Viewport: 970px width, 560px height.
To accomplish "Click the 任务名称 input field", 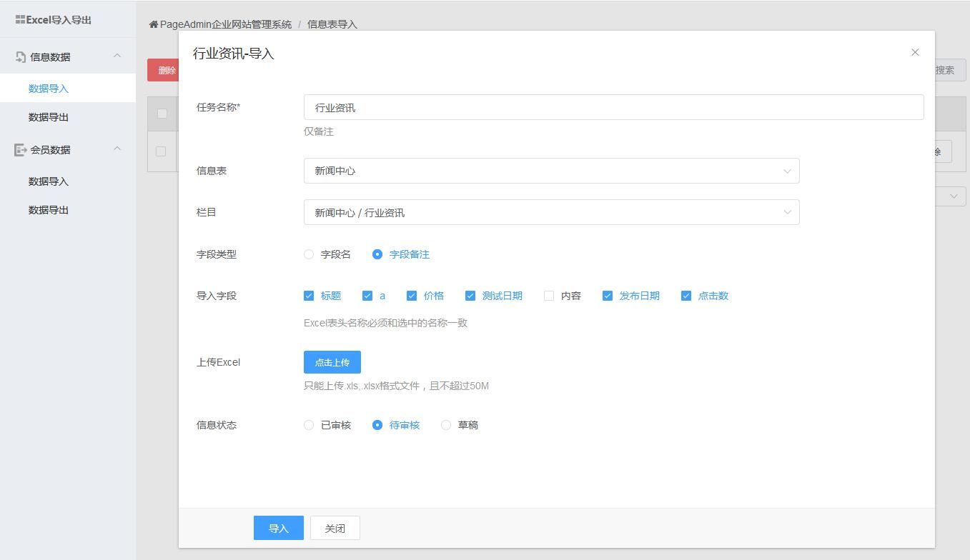I will [613, 107].
